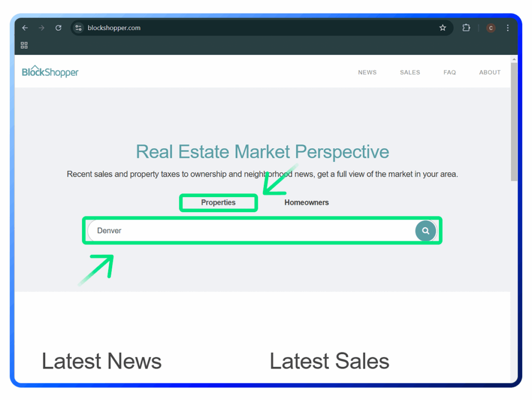Viewport: 532px width, 400px height.
Task: Go to BlockShopper home via logo
Action: click(50, 72)
